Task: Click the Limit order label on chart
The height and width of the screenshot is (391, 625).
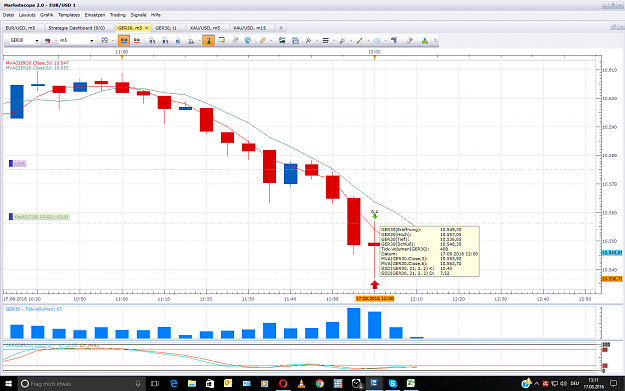Action: (17, 163)
